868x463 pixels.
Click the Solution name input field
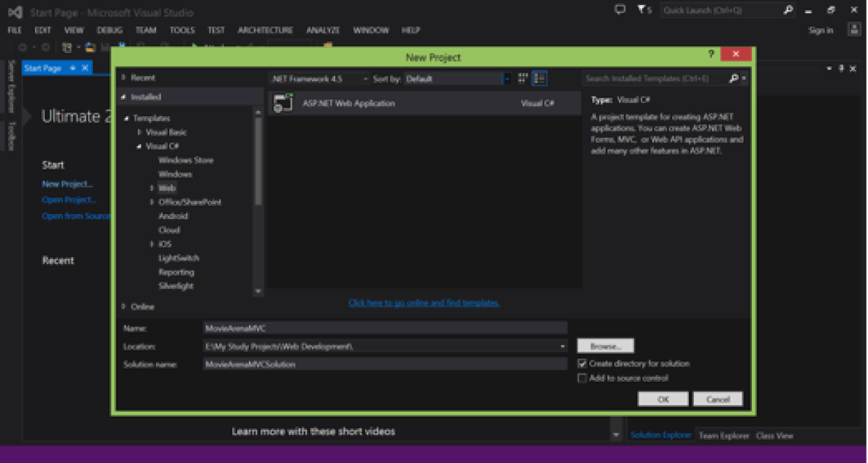tap(385, 364)
